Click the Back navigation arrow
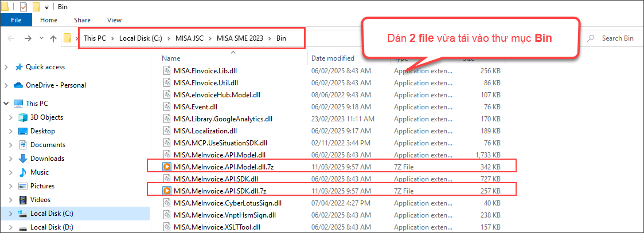Image resolution: width=644 pixels, height=233 pixels. click(x=11, y=38)
